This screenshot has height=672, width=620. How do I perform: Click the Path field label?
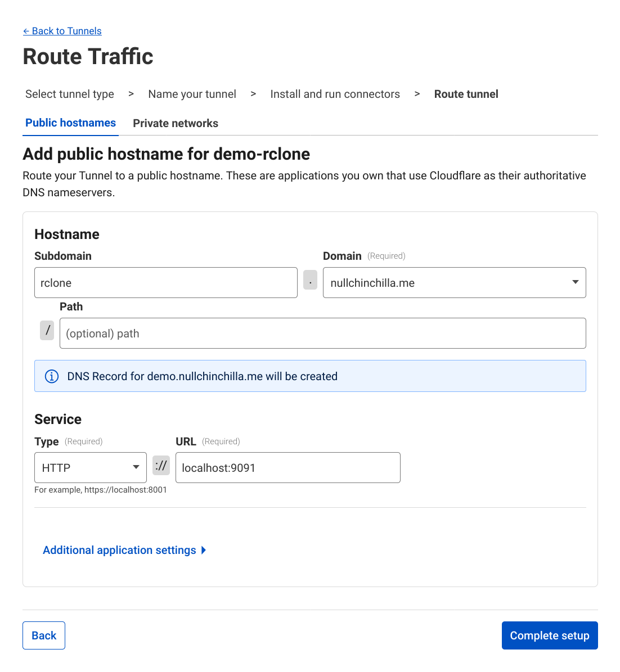click(x=71, y=307)
